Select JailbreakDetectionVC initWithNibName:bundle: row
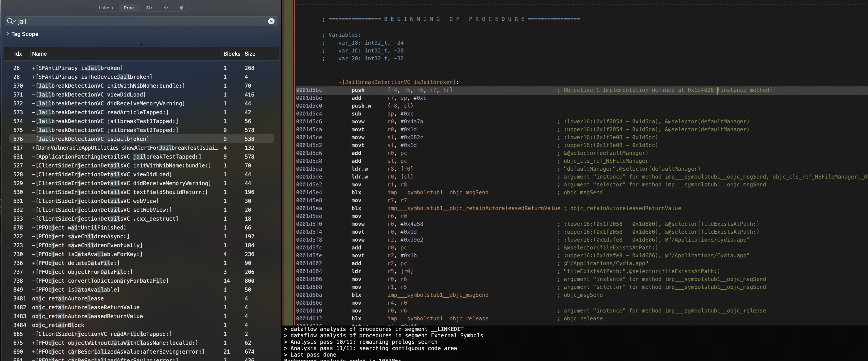This screenshot has width=868, height=361. coord(141,86)
